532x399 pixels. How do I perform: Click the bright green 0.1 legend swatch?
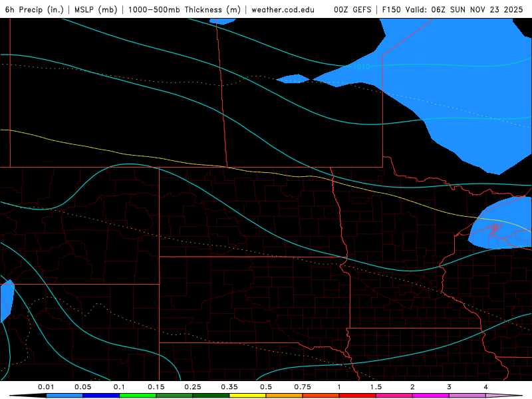pos(138,396)
